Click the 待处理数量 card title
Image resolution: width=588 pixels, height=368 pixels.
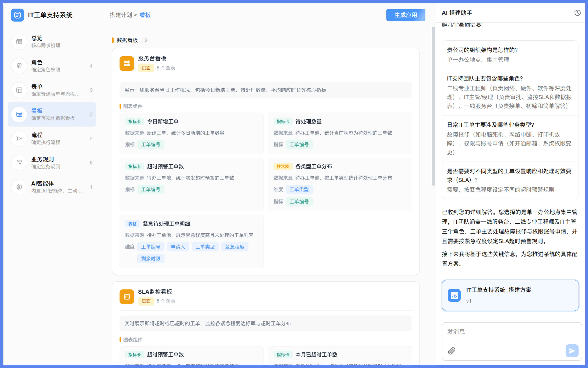309,121
